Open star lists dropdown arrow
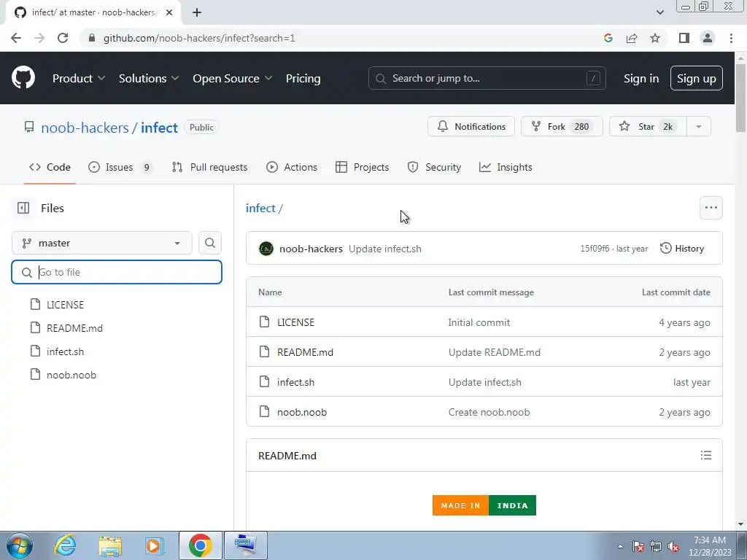Screen dimensions: 747x560 tap(698, 127)
